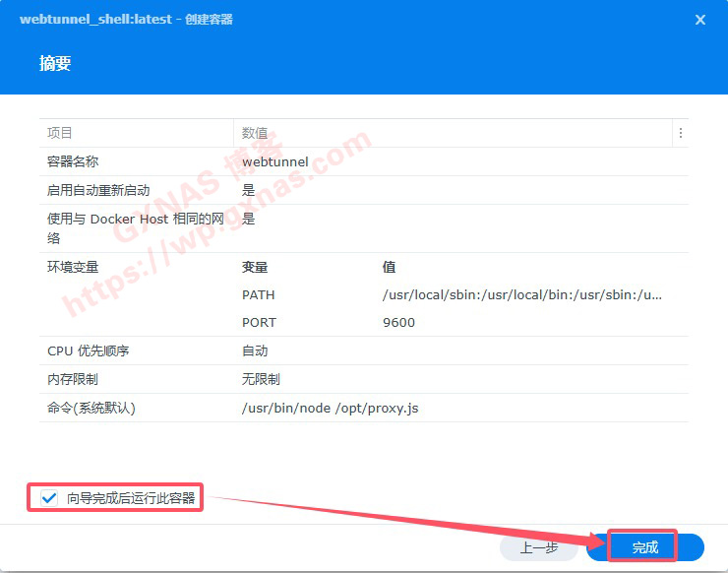Click the webtunnel container name value
This screenshot has width=728, height=573.
click(x=275, y=161)
